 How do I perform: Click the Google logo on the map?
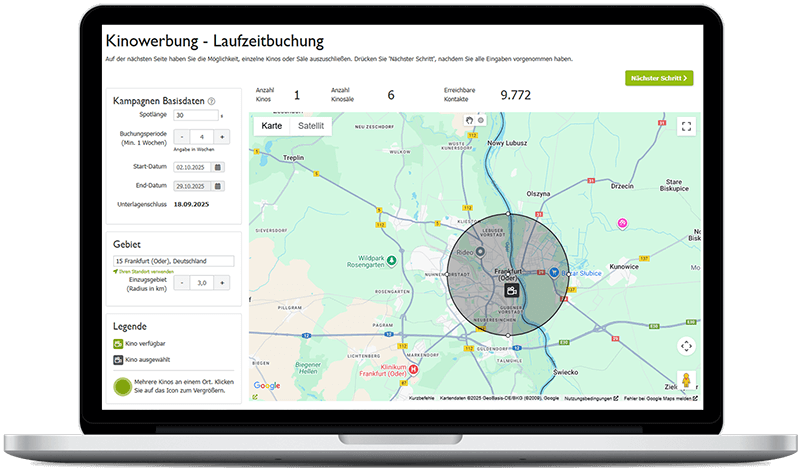267,385
